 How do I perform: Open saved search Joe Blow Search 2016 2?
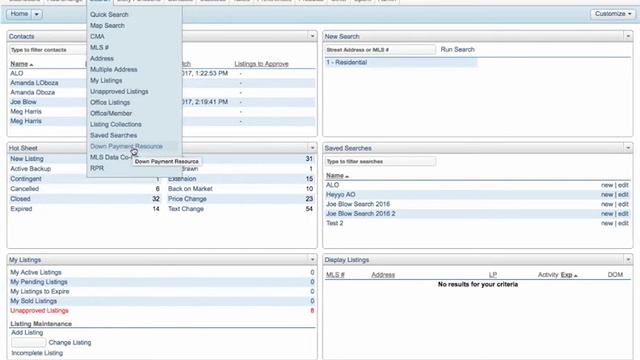click(360, 214)
